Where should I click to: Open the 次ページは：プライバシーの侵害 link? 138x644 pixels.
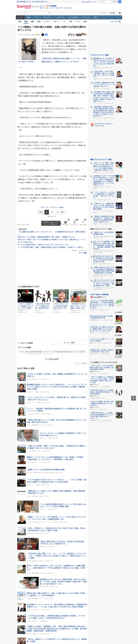tap(52, 207)
